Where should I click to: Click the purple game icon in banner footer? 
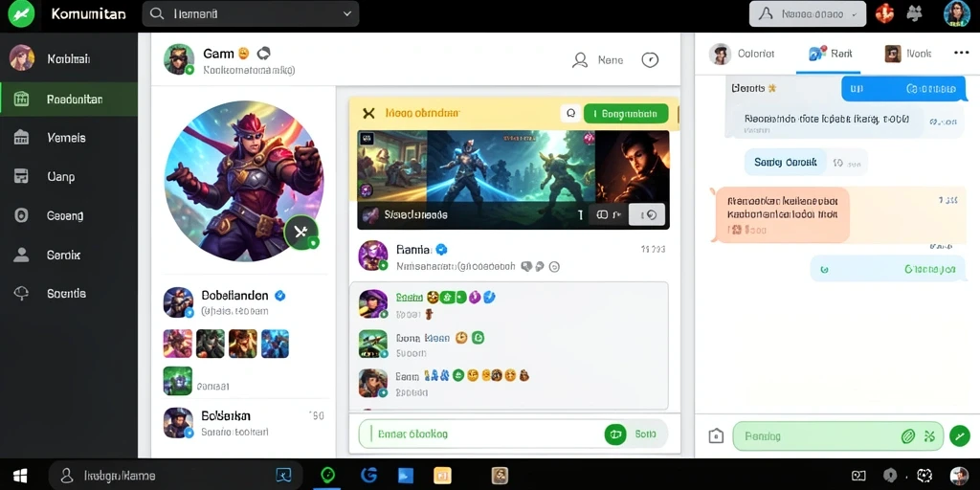pyautogui.click(x=370, y=214)
